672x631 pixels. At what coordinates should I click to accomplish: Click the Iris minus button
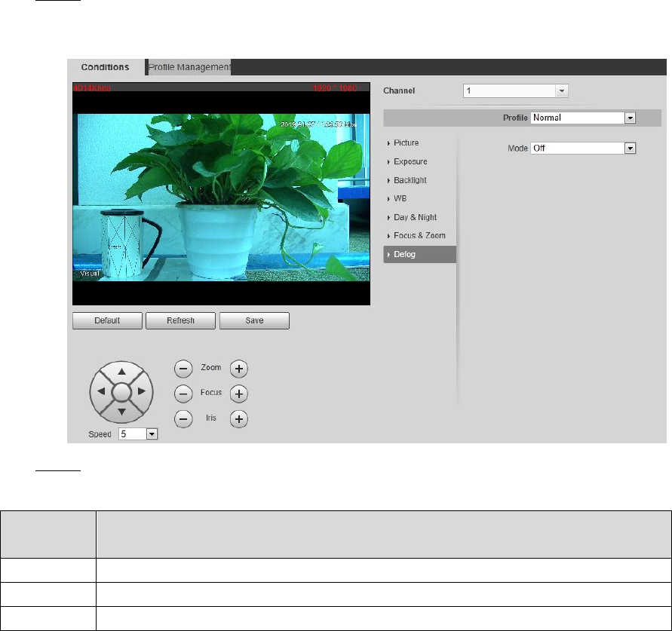[183, 419]
